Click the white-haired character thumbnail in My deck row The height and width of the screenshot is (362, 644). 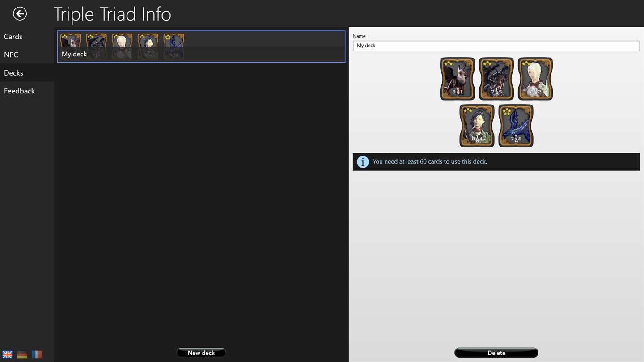coord(122,46)
